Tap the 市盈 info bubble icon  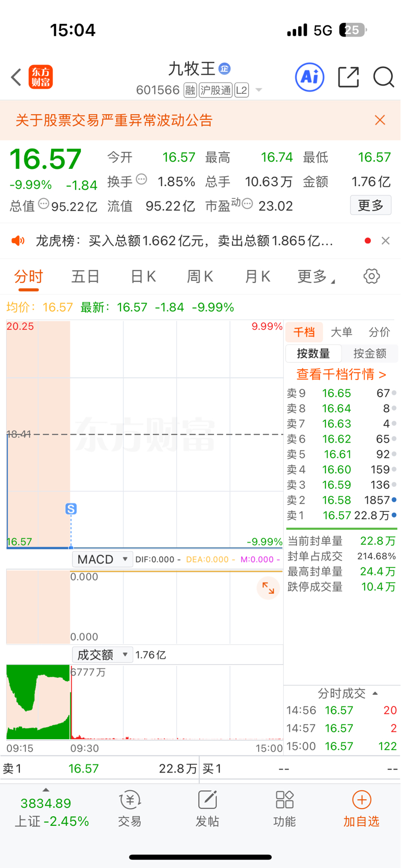point(247,204)
